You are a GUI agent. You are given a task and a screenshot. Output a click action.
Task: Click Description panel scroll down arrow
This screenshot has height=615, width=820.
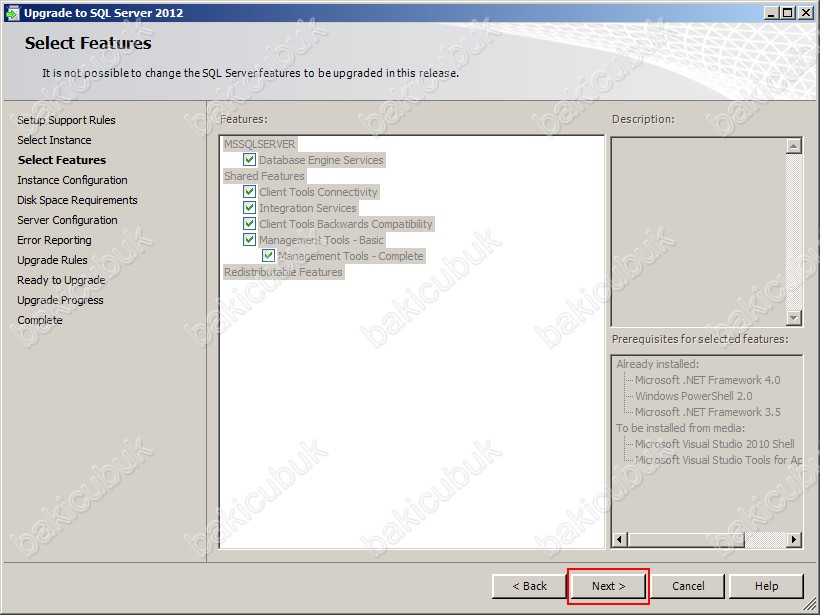click(x=794, y=317)
